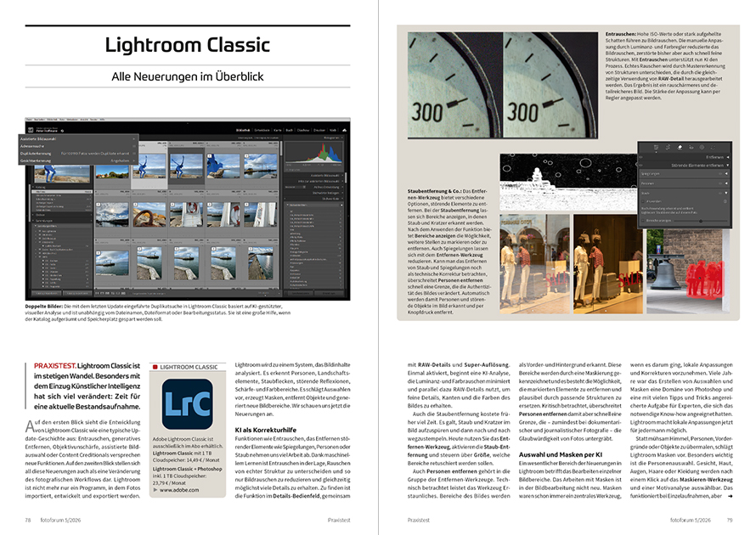
Task: Click the grid view vertical scrollbar
Action: point(280,148)
